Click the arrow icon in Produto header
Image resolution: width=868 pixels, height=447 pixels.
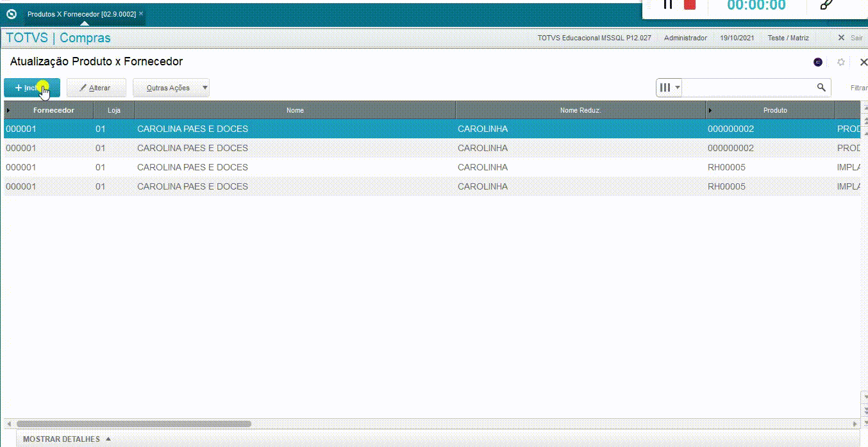(x=710, y=110)
